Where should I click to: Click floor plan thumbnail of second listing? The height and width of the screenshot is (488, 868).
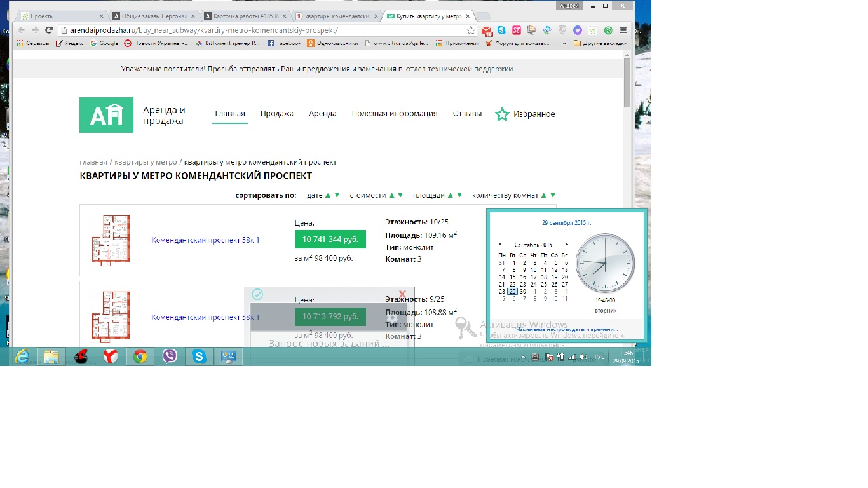(x=111, y=316)
